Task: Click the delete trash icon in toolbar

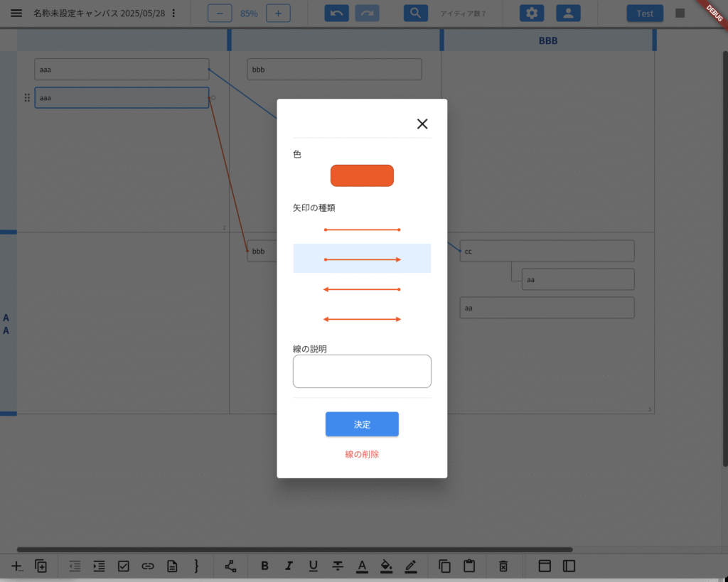Action: [503, 566]
